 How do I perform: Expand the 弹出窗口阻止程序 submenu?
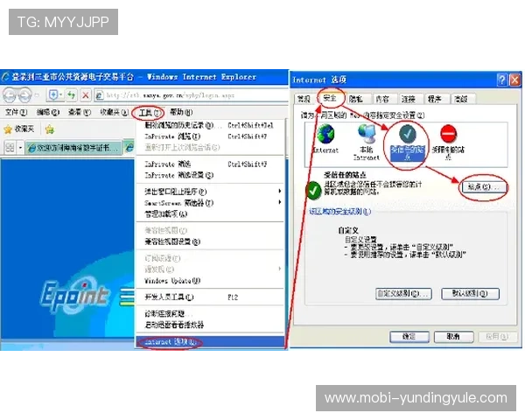pos(280,192)
